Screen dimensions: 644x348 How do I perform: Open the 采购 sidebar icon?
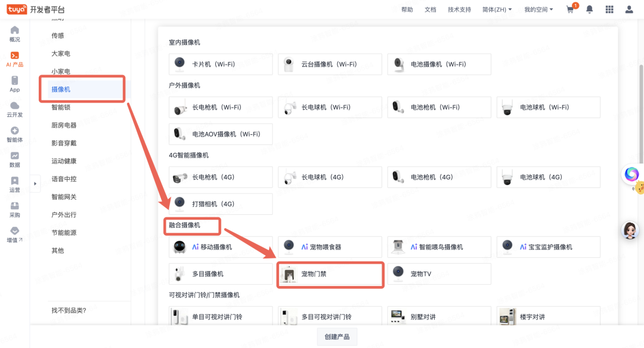click(x=15, y=210)
